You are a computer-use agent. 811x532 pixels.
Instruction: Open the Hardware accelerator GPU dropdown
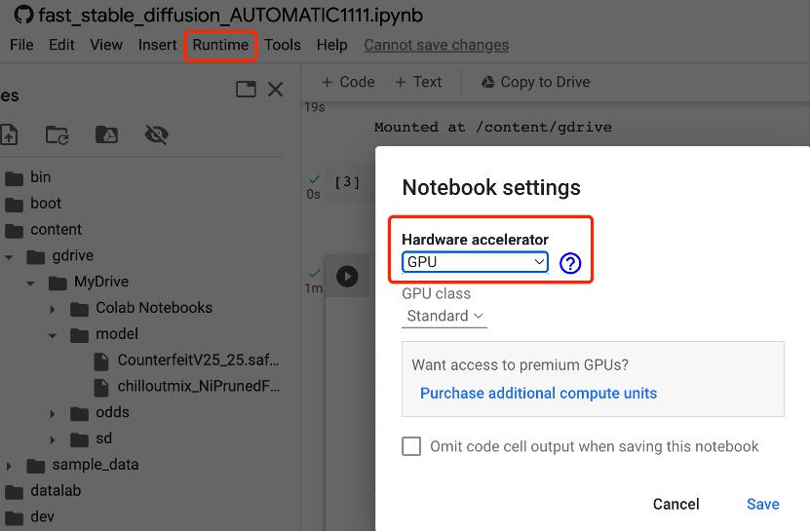(475, 262)
